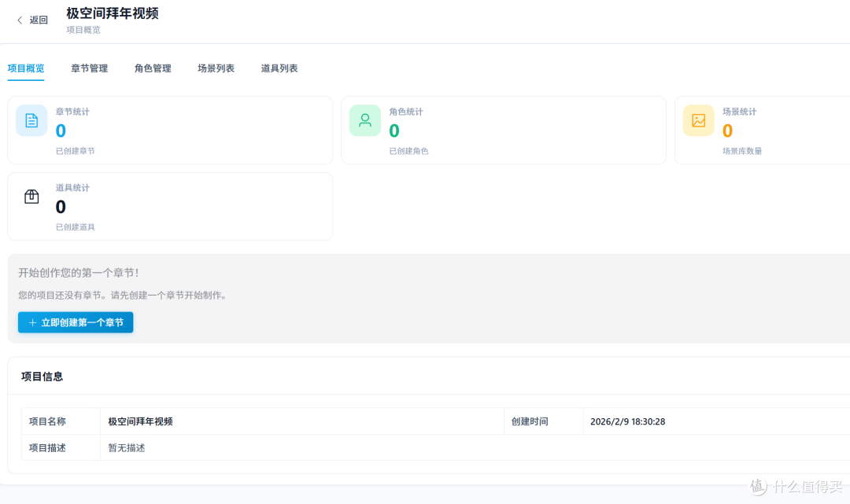Click the 返回 back link
The height and width of the screenshot is (504, 850).
39,20
